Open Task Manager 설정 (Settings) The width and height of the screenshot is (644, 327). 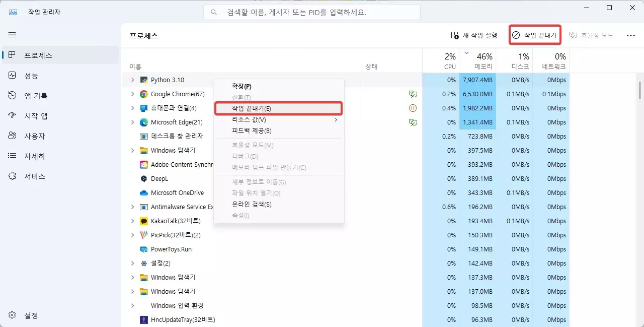30,315
